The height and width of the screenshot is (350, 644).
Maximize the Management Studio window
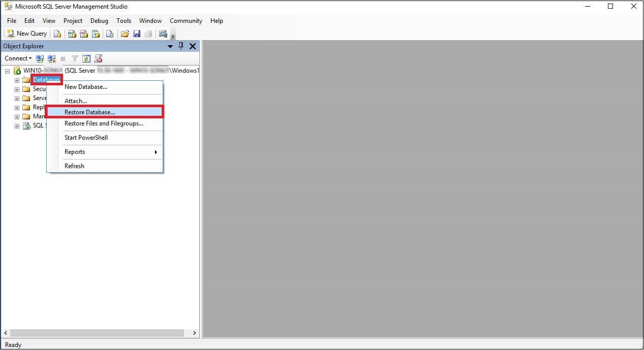pyautogui.click(x=610, y=7)
